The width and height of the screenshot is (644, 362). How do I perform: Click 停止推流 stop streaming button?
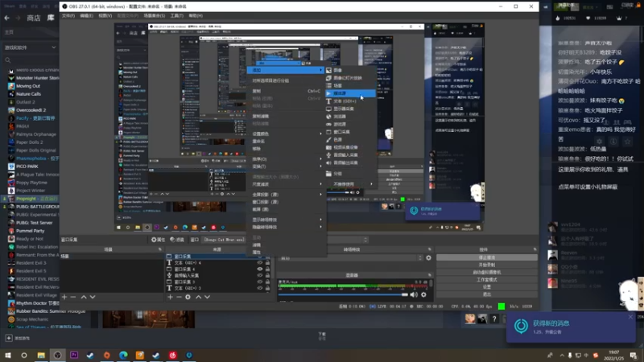click(487, 257)
